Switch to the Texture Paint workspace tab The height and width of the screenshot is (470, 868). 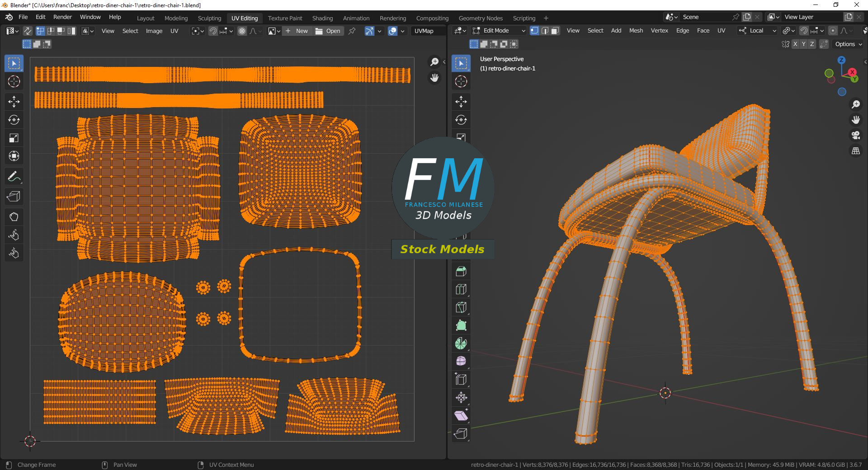[x=284, y=18]
